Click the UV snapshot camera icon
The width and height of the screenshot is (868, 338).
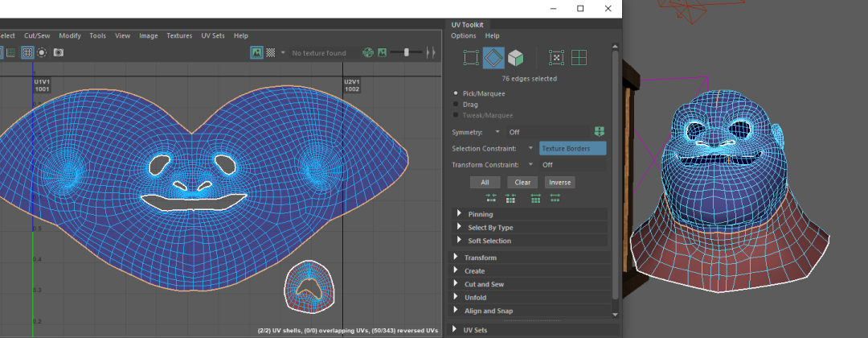point(58,52)
